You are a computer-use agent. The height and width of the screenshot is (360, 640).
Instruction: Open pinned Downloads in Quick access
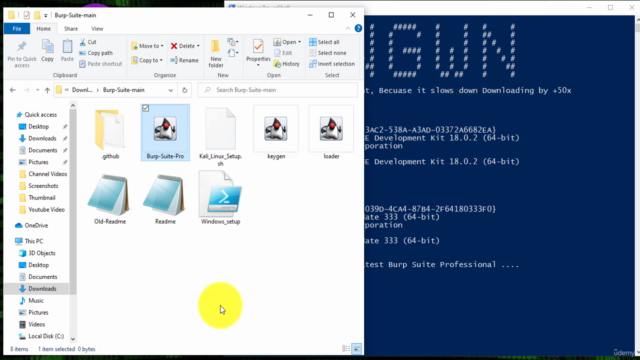click(x=42, y=138)
